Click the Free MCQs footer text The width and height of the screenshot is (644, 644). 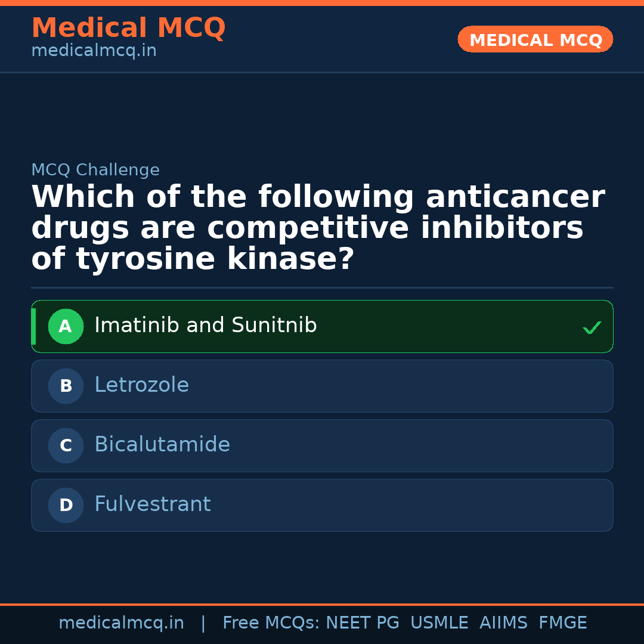tap(271, 623)
